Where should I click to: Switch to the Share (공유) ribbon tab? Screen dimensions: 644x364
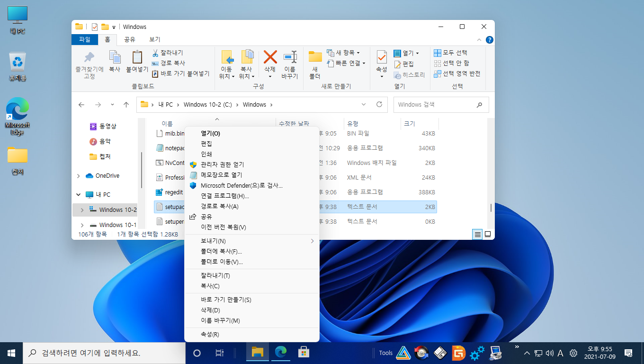click(130, 40)
